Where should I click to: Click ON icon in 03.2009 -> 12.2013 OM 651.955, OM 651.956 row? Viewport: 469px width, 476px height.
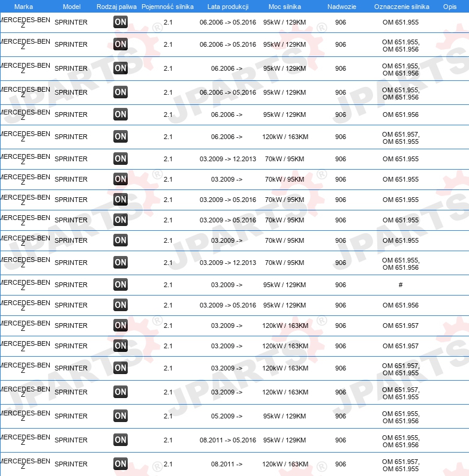coord(121,263)
